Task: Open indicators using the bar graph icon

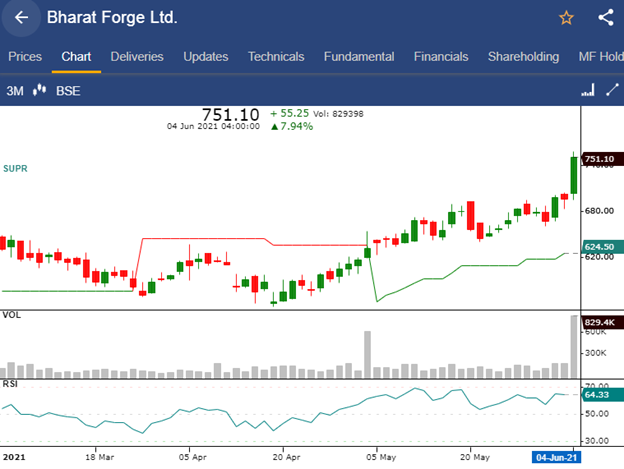Action: click(x=588, y=90)
